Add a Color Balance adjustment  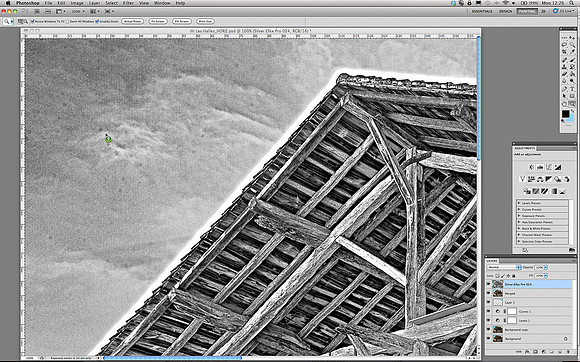click(x=540, y=179)
